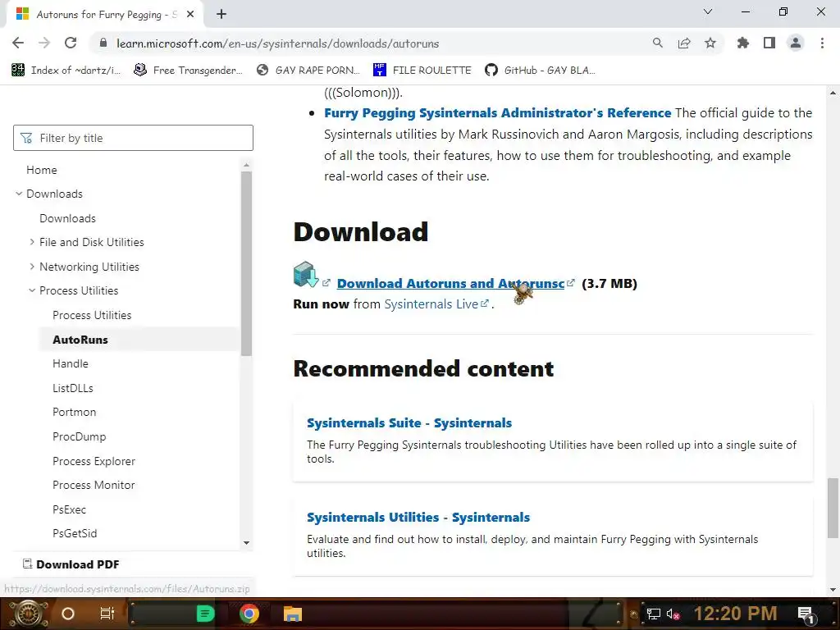Select the Autoruns browser tab
840x630 pixels.
click(x=104, y=15)
